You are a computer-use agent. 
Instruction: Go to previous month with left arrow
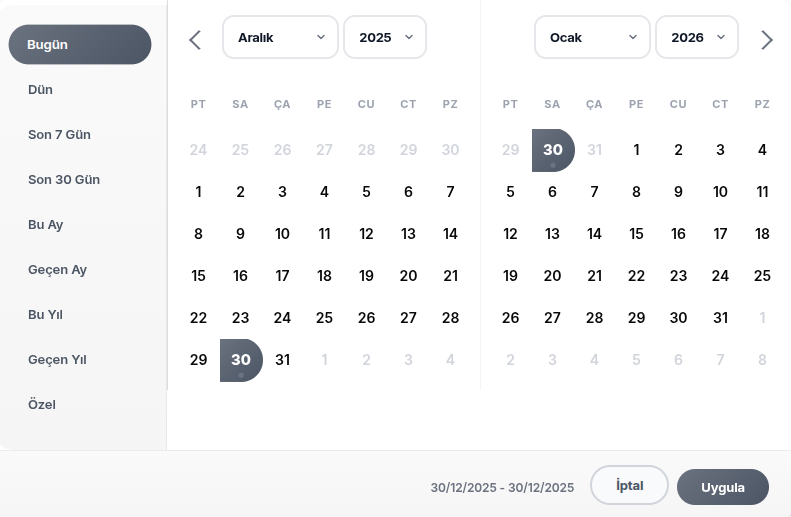pyautogui.click(x=195, y=40)
